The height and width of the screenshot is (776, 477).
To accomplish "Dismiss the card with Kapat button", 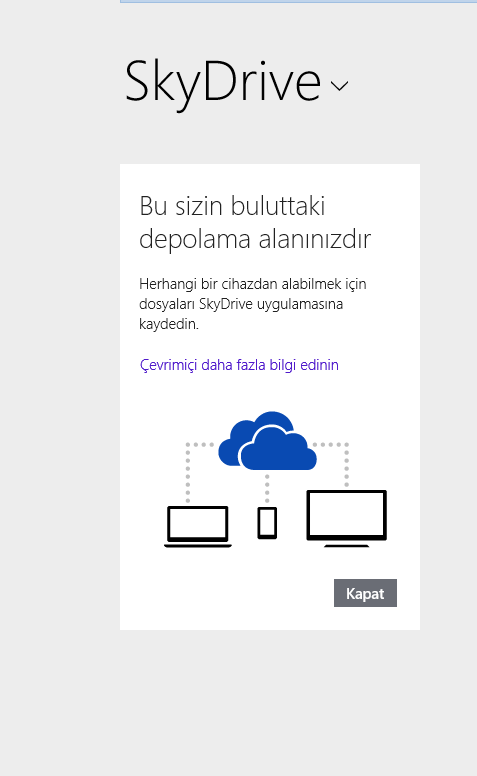I will (365, 593).
